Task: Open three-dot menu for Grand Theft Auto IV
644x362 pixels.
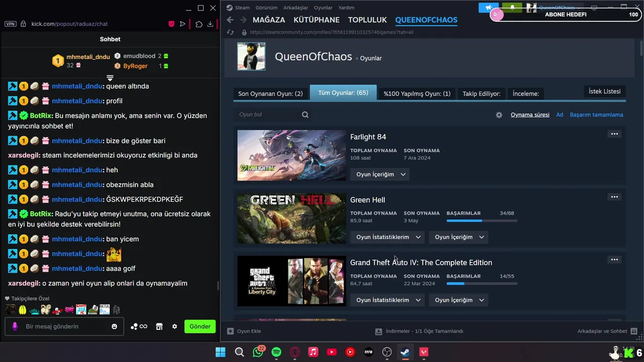Action: pyautogui.click(x=614, y=259)
